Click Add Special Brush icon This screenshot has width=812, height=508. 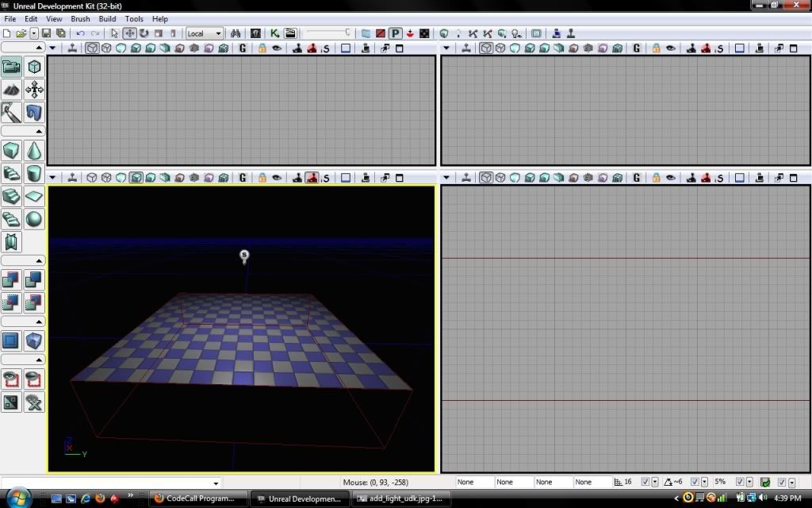[x=11, y=341]
